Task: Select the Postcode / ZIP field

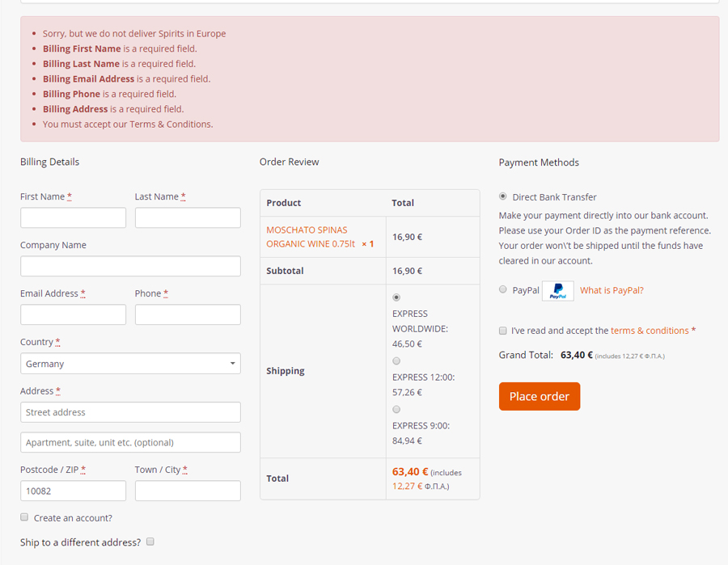Action: 73,491
